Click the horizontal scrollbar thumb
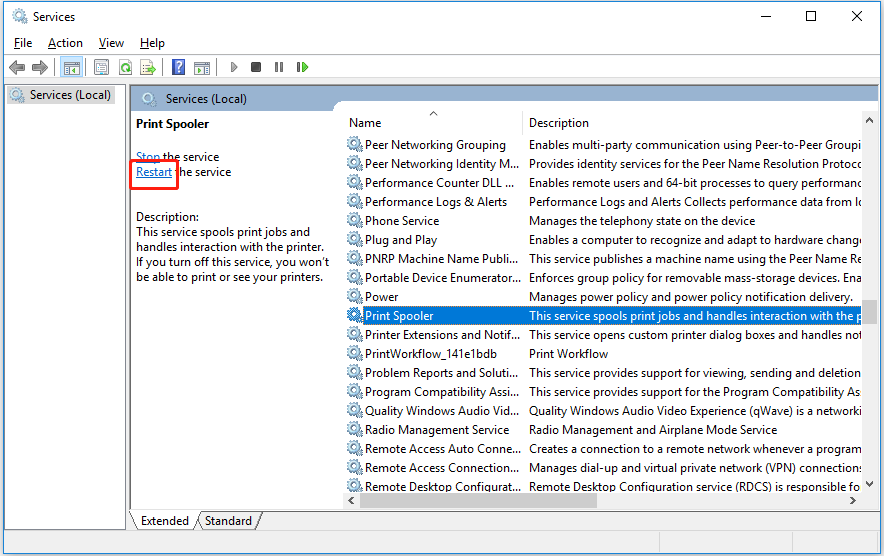 [478, 501]
